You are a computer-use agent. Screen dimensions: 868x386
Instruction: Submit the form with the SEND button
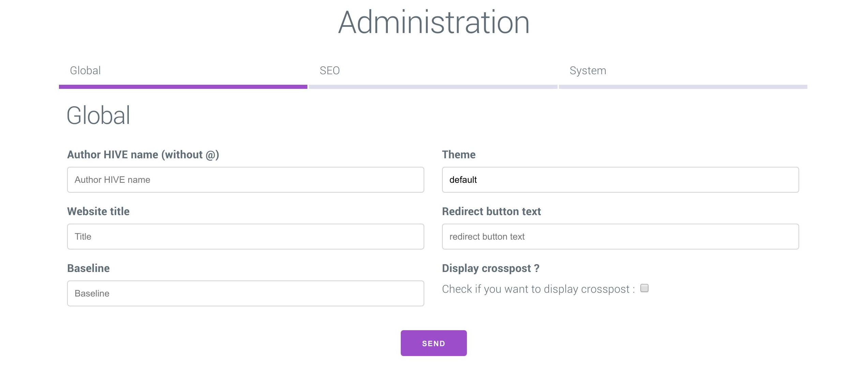[x=433, y=343]
